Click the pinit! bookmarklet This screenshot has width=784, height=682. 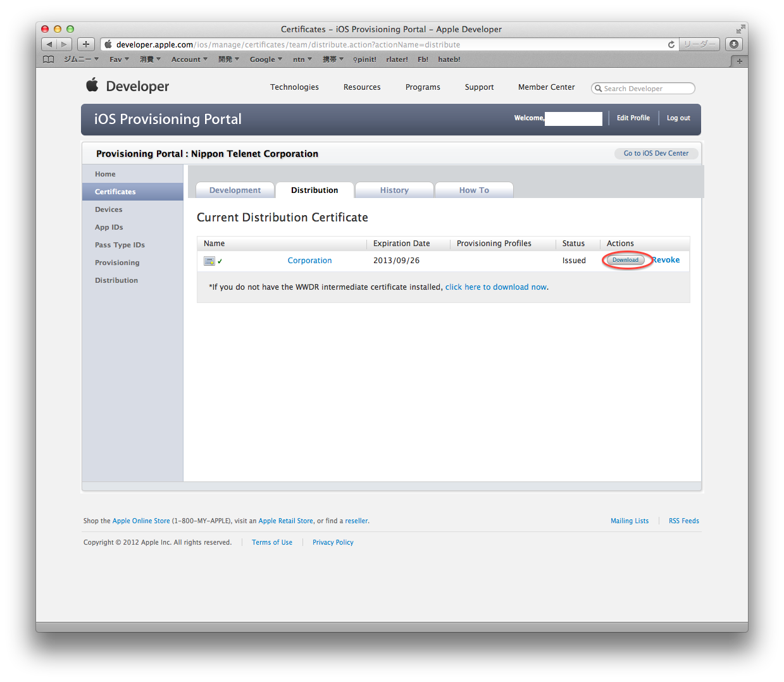[364, 59]
